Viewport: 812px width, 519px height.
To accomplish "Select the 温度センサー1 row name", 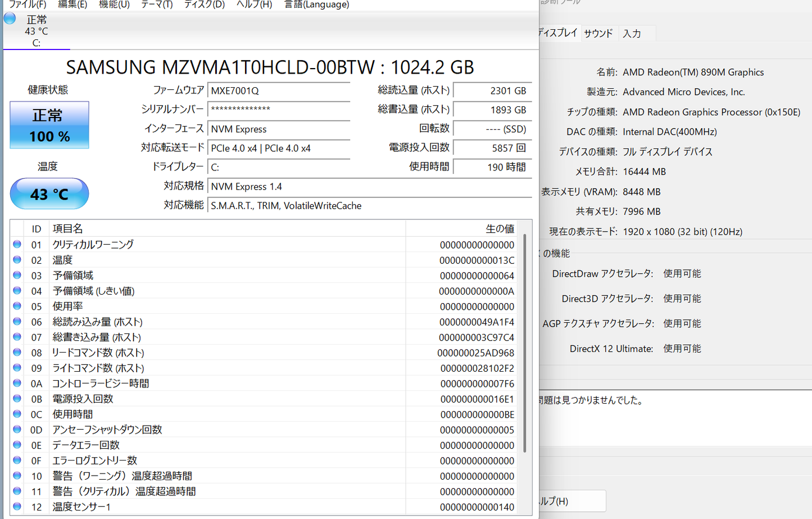I will [82, 507].
